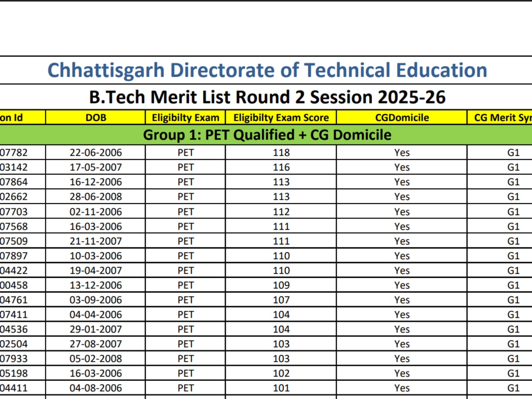
Task: Click the DOB cell 16-12-2006
Action: pyautogui.click(x=96, y=182)
